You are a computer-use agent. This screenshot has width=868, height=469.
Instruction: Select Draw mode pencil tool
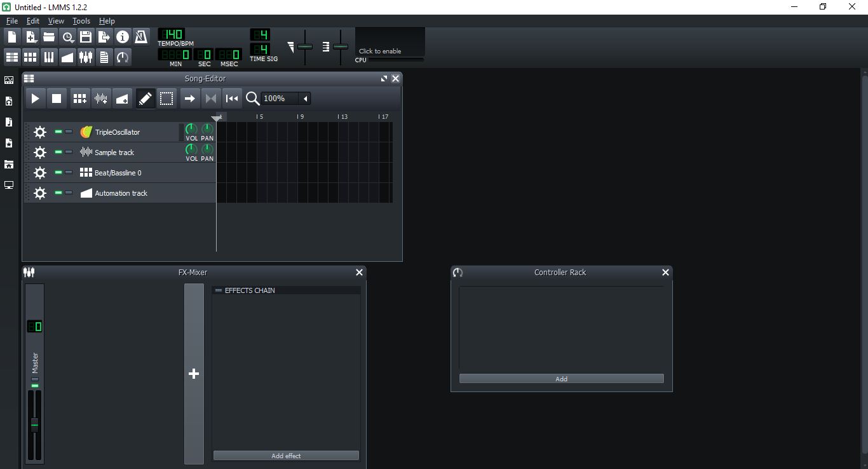point(146,99)
